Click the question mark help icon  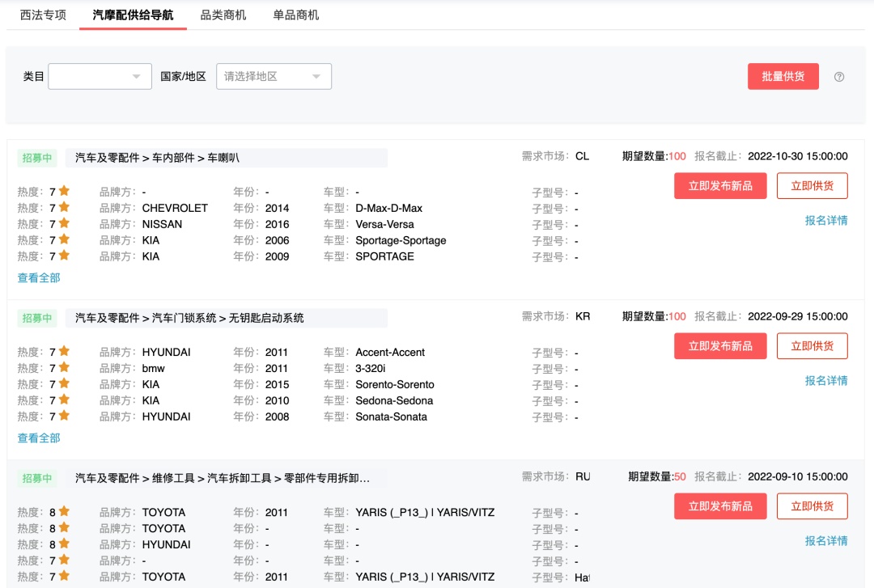pyautogui.click(x=839, y=76)
